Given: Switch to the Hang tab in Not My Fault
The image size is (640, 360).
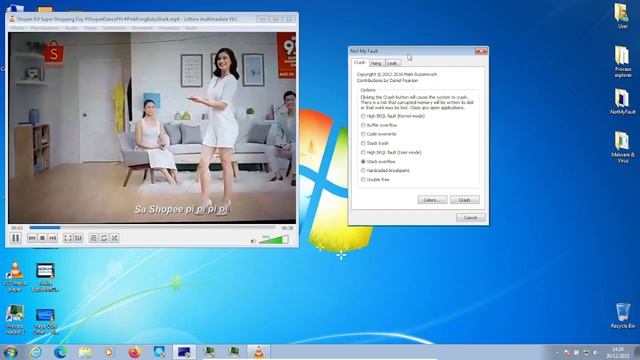Looking at the screenshot, I should pos(376,63).
